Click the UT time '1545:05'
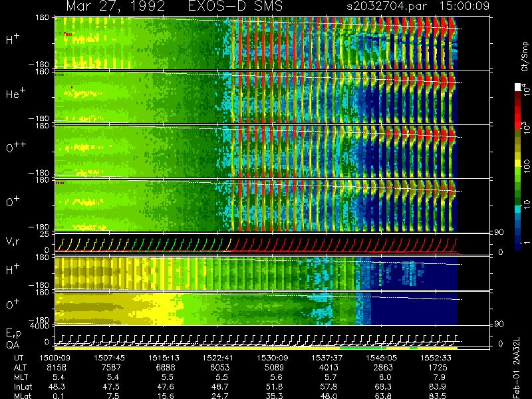 [x=381, y=358]
